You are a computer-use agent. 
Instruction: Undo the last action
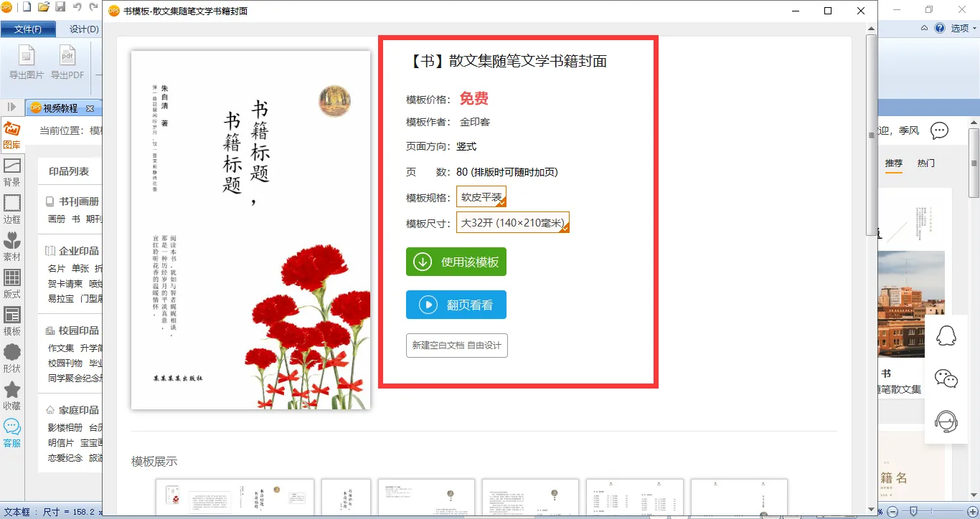coord(77,8)
